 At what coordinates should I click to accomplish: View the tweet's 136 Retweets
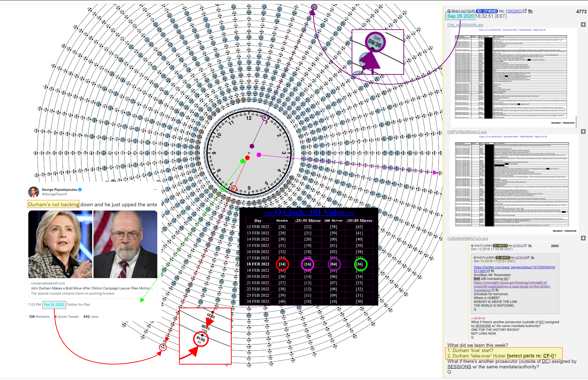39,317
